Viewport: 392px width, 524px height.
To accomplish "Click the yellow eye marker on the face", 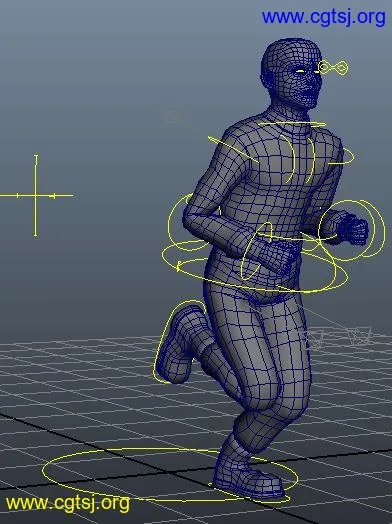I will point(300,71).
